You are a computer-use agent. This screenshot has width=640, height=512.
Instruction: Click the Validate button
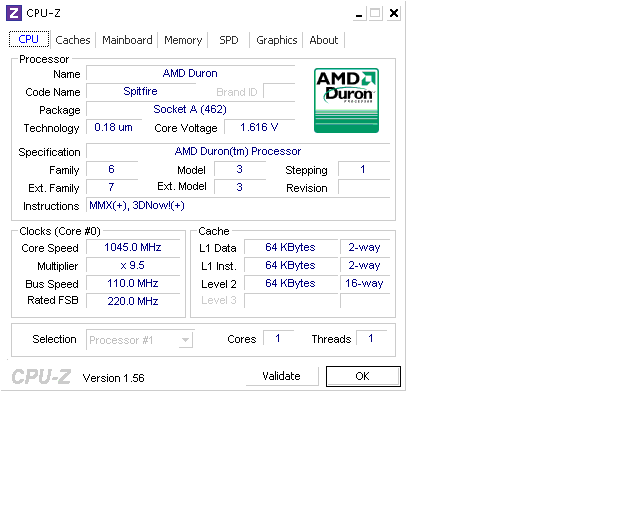[282, 376]
